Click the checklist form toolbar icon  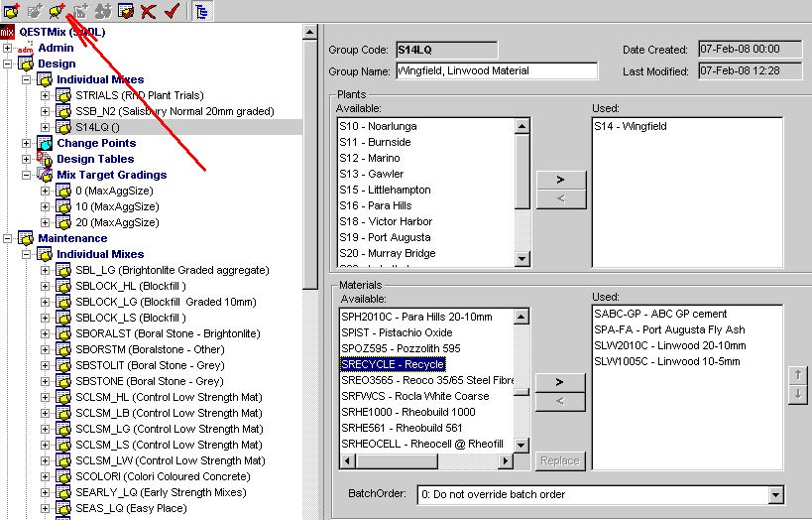click(x=126, y=11)
